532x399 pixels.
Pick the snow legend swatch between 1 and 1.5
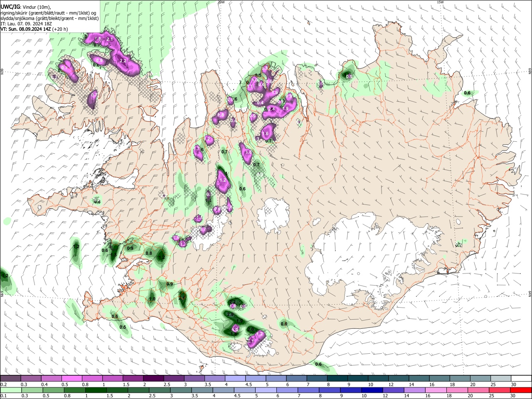click(112, 379)
